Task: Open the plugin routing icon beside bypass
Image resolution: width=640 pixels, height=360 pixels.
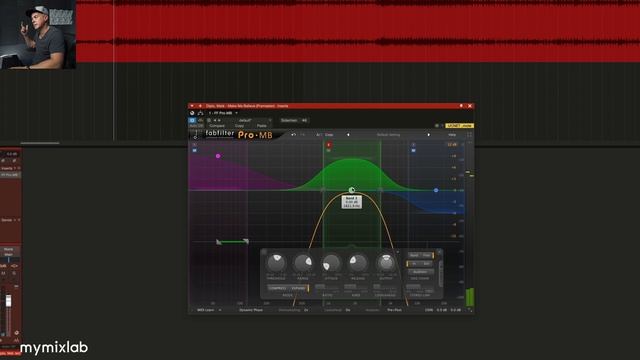Action: click(200, 113)
